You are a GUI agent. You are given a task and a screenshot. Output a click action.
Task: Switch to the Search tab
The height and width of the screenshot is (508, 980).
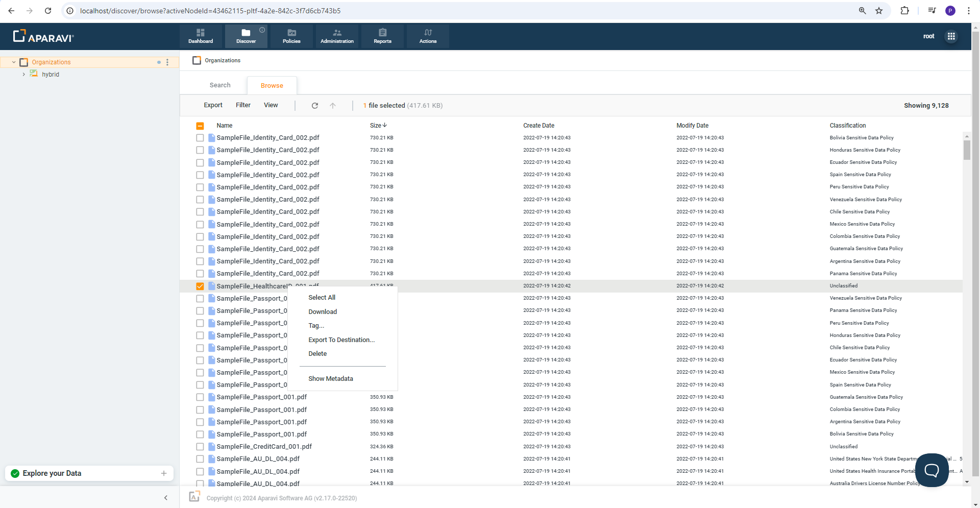(220, 85)
